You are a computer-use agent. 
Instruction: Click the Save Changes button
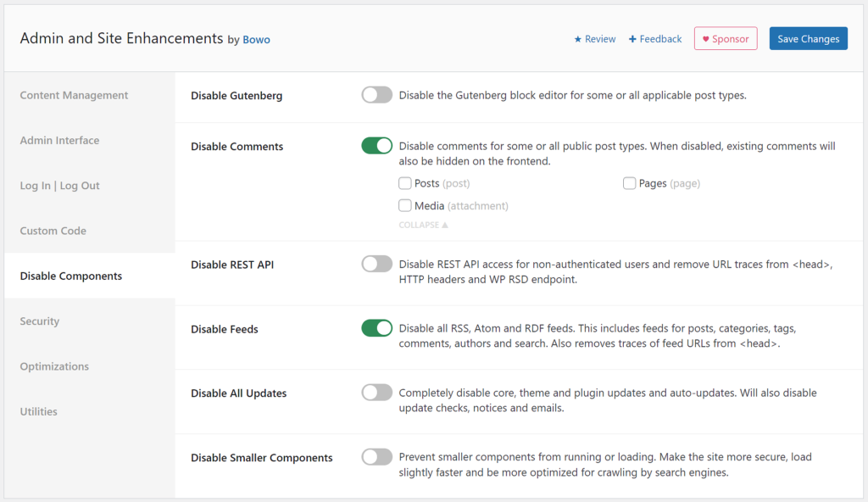(x=808, y=39)
